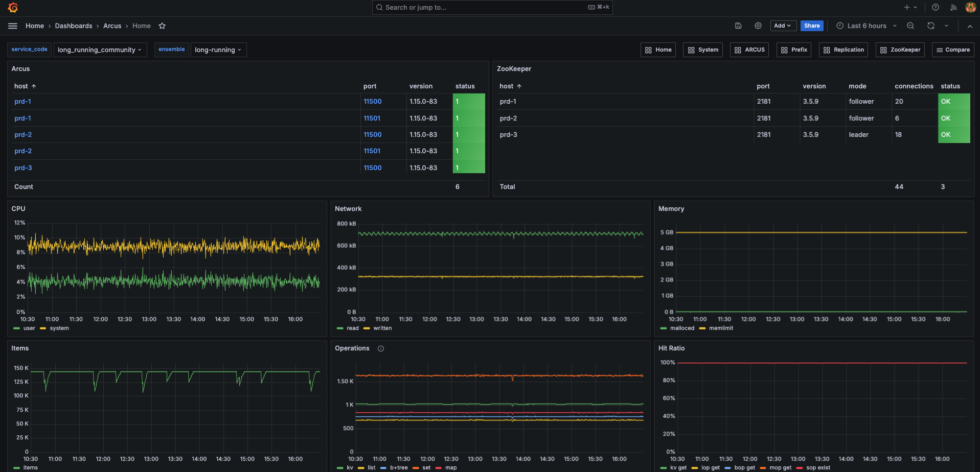This screenshot has width=980, height=472.
Task: Click the Grafana logo icon
Action: (x=13, y=8)
